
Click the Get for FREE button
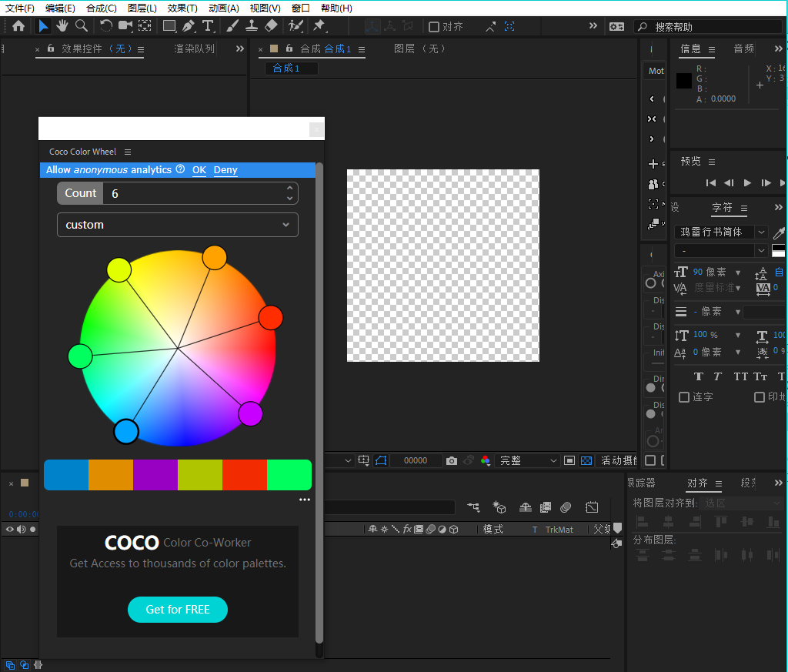(178, 610)
